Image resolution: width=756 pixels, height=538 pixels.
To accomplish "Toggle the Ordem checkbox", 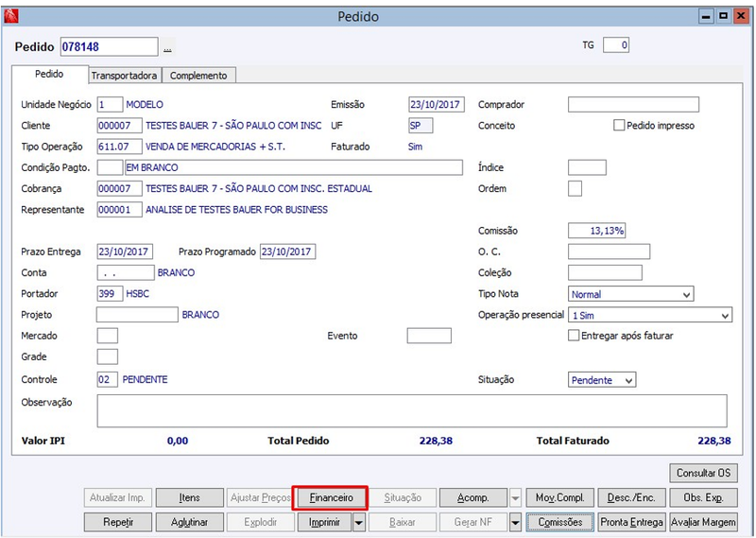I will pos(575,189).
